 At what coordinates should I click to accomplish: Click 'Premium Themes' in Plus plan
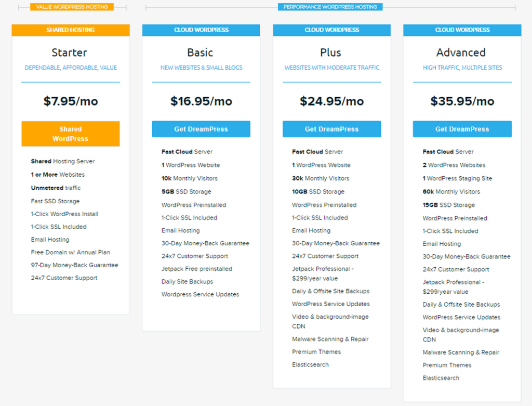(x=316, y=352)
